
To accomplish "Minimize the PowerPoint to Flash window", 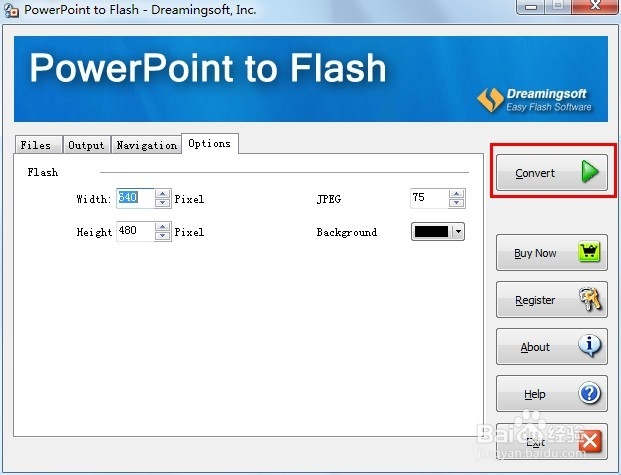I will [x=531, y=7].
